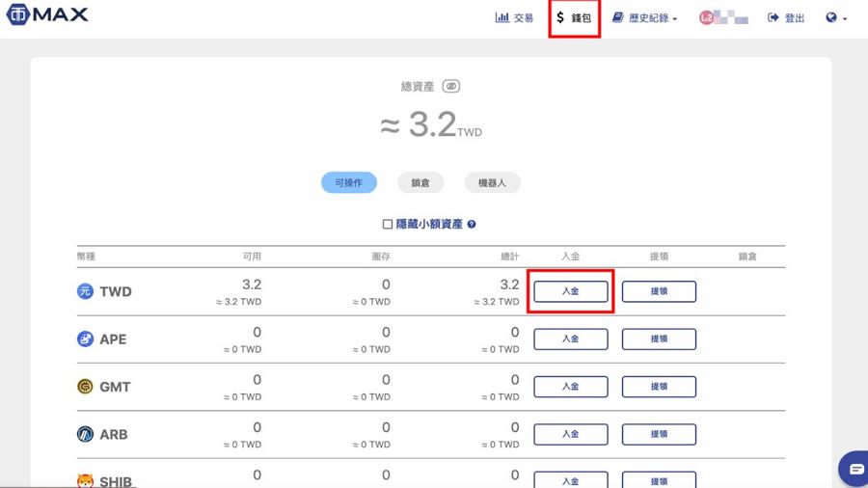Open the 錢包 wallet menu item
Screen dimensions: 868x488
coord(574,17)
